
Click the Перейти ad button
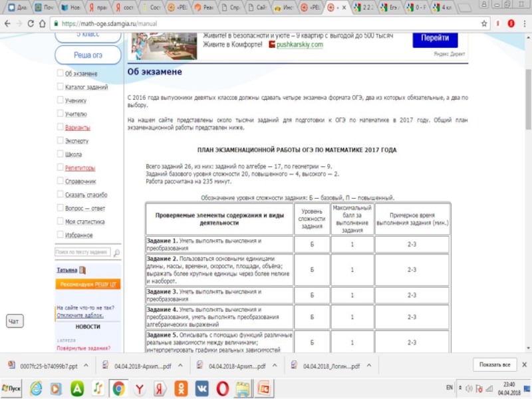(435, 39)
